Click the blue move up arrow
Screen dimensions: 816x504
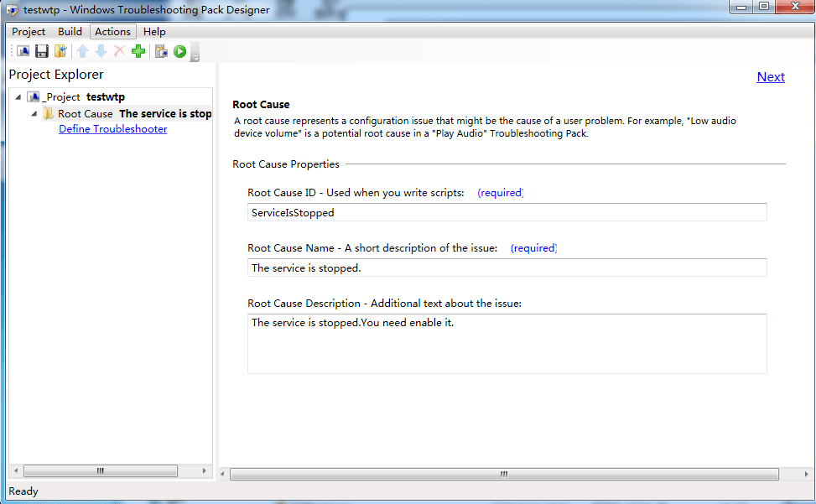point(82,51)
